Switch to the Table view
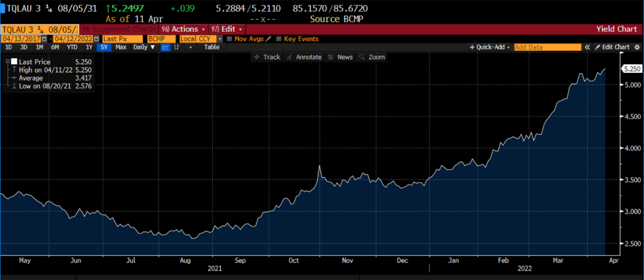The height and width of the screenshot is (280, 644). click(212, 47)
